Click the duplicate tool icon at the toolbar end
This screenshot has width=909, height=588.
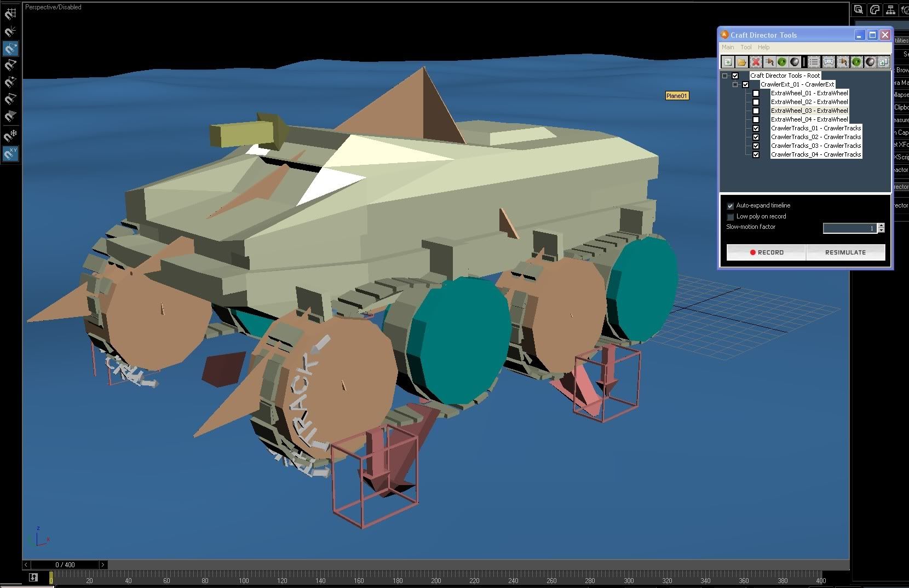point(883,62)
